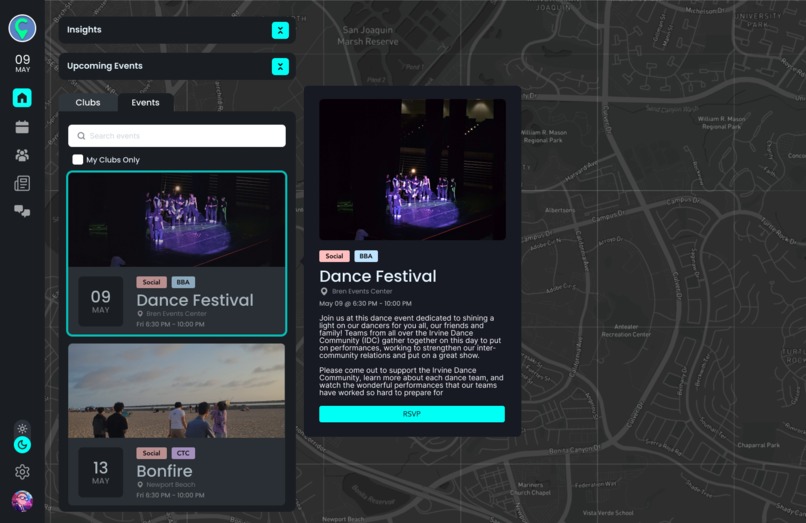Image resolution: width=806 pixels, height=523 pixels.
Task: Switch to dark mode moon icon
Action: [x=22, y=445]
